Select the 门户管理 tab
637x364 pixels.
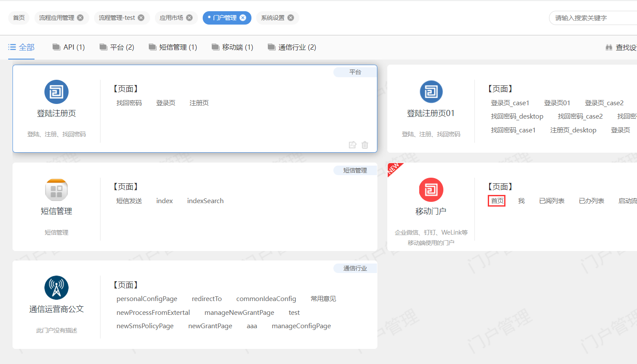click(x=225, y=18)
